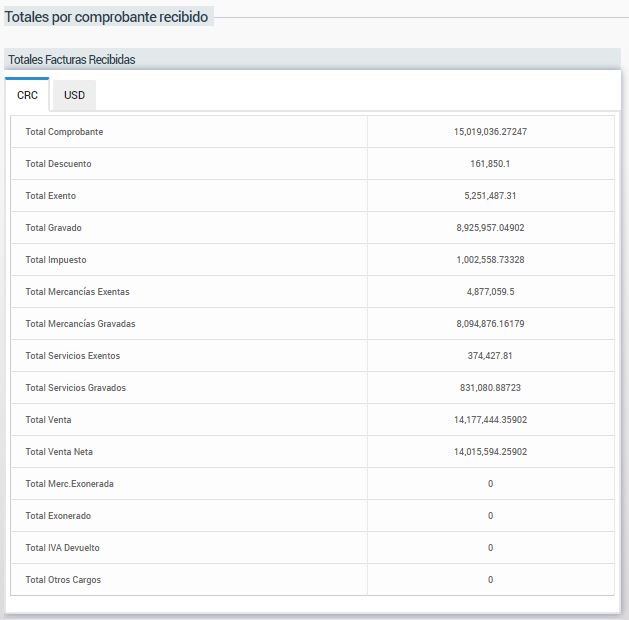
Task: Click the Totales por comprobante recibido heading
Action: (107, 17)
